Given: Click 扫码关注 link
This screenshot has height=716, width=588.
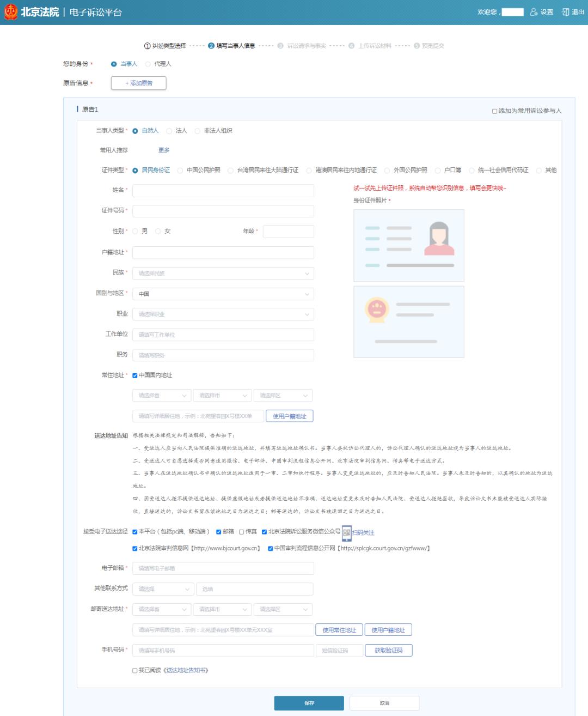Looking at the screenshot, I should click(x=363, y=533).
